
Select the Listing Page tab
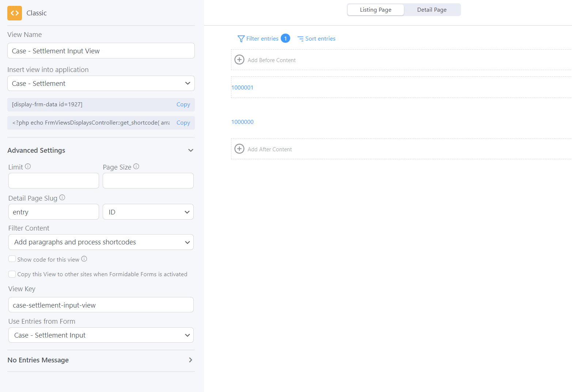point(375,10)
